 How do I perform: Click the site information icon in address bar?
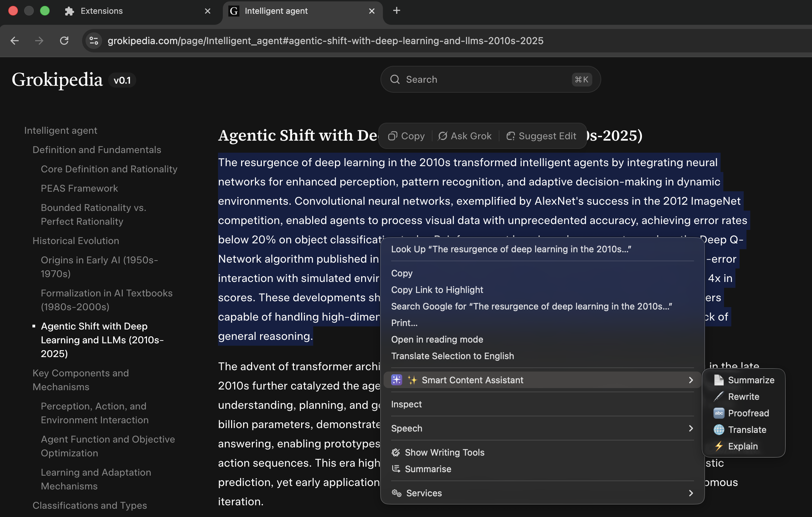[x=94, y=41]
